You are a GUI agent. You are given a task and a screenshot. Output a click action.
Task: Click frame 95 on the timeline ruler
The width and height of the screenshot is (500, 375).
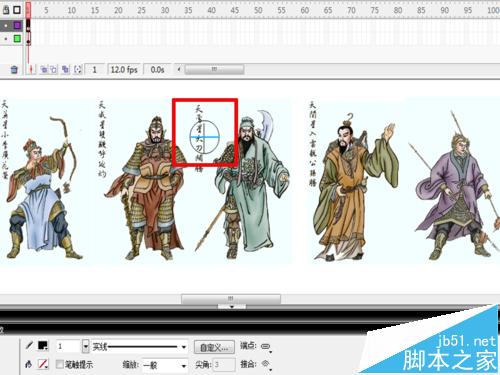pyautogui.click(x=468, y=10)
